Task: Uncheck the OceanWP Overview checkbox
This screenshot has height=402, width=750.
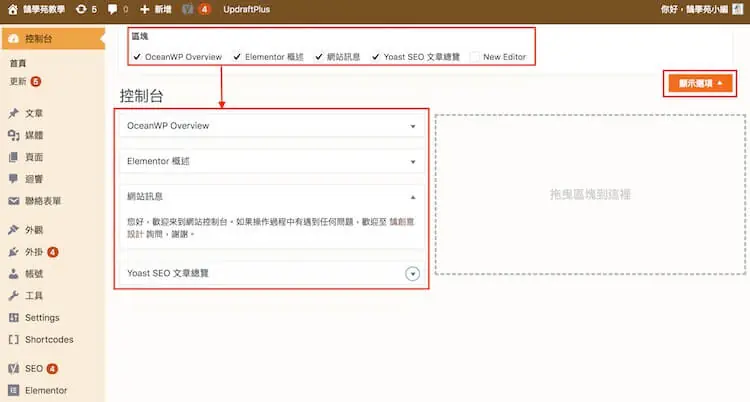Action: click(137, 56)
